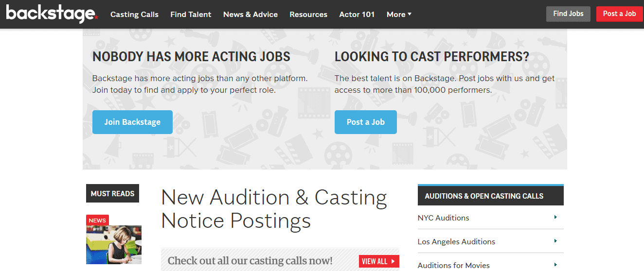The width and height of the screenshot is (644, 271).
Task: Open the Casting Calls menu
Action: click(134, 15)
